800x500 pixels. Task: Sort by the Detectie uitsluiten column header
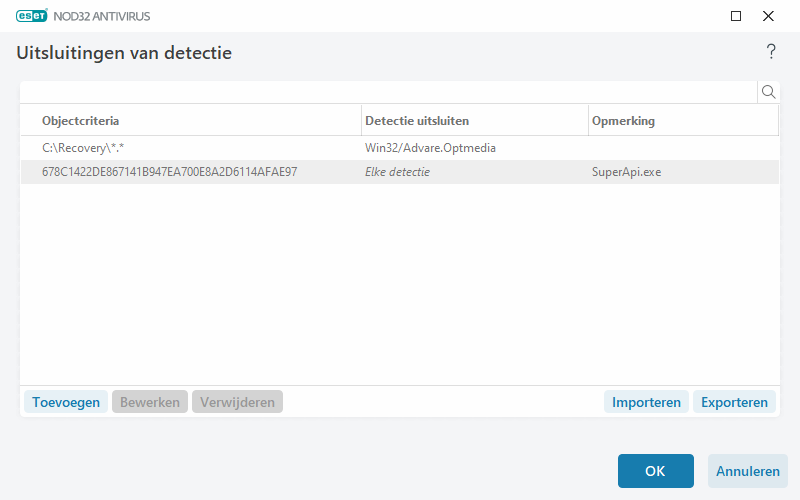pyautogui.click(x=474, y=121)
